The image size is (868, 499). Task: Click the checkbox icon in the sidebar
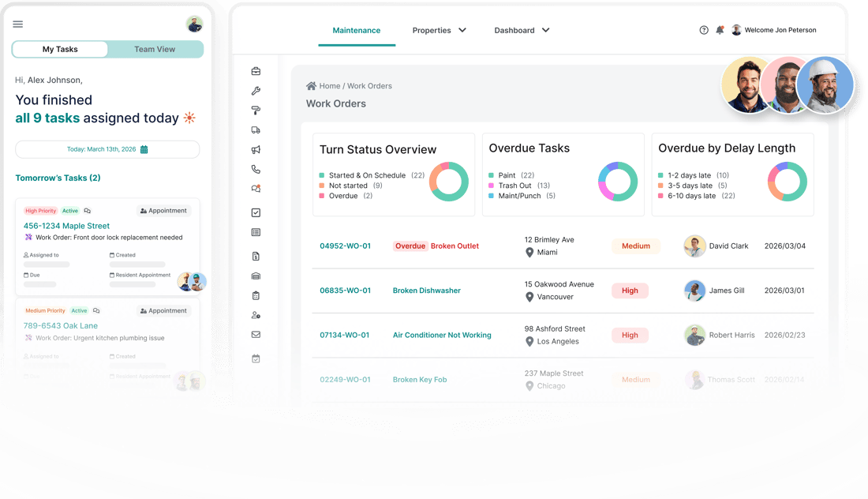256,212
